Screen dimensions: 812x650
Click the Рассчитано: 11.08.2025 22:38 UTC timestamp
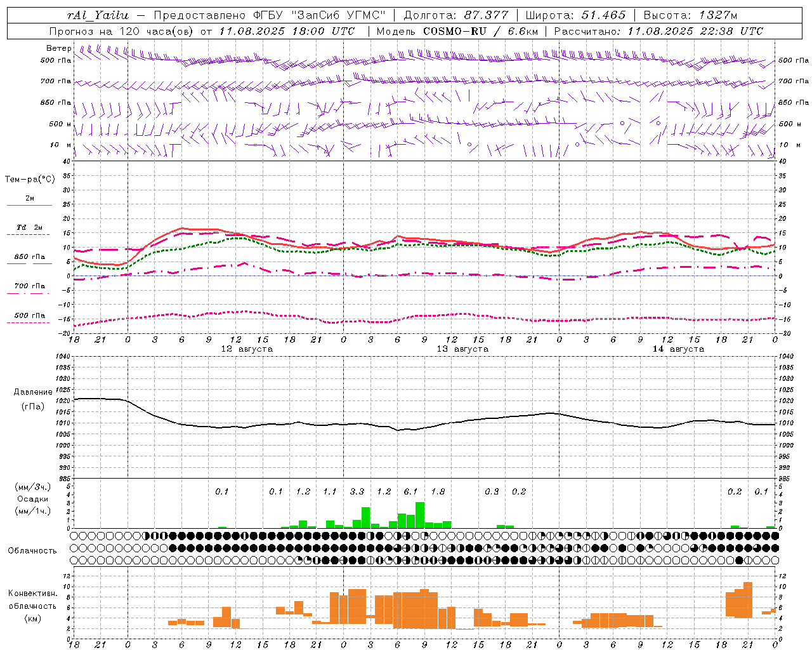coord(658,31)
